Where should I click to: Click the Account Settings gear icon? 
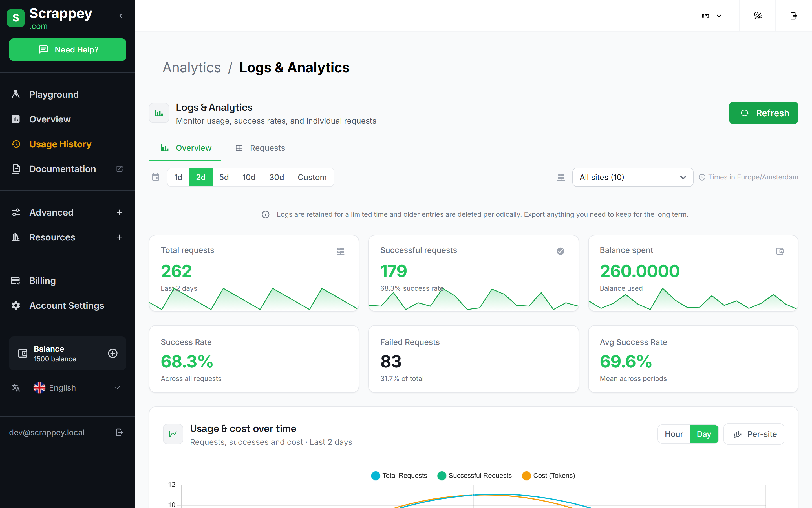click(x=16, y=305)
